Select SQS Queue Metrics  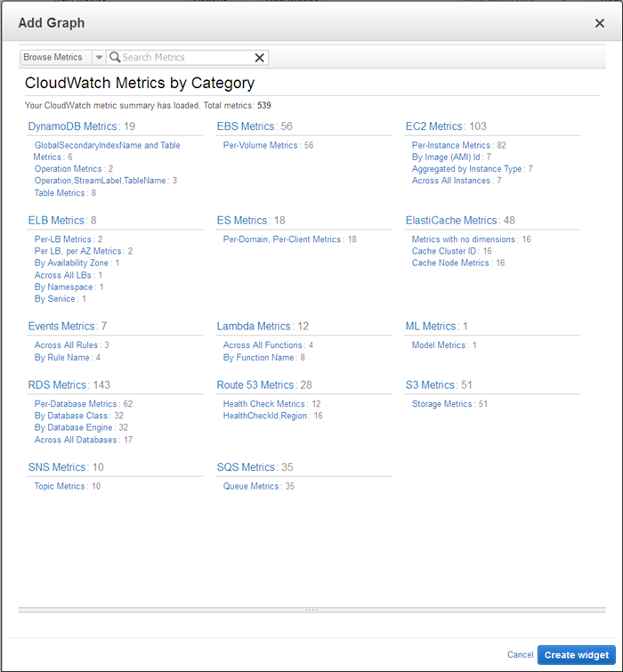251,486
